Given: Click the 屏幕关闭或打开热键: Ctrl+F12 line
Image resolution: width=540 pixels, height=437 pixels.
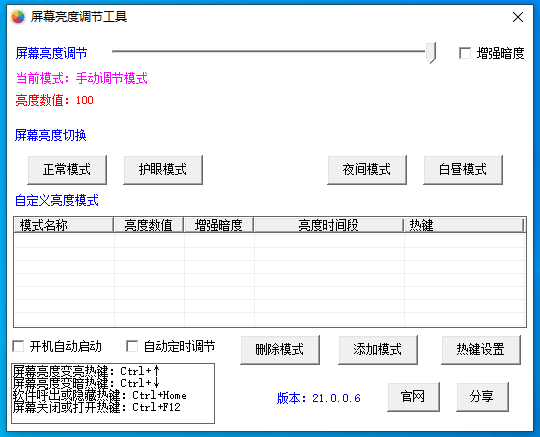Looking at the screenshot, I should pyautogui.click(x=97, y=407).
